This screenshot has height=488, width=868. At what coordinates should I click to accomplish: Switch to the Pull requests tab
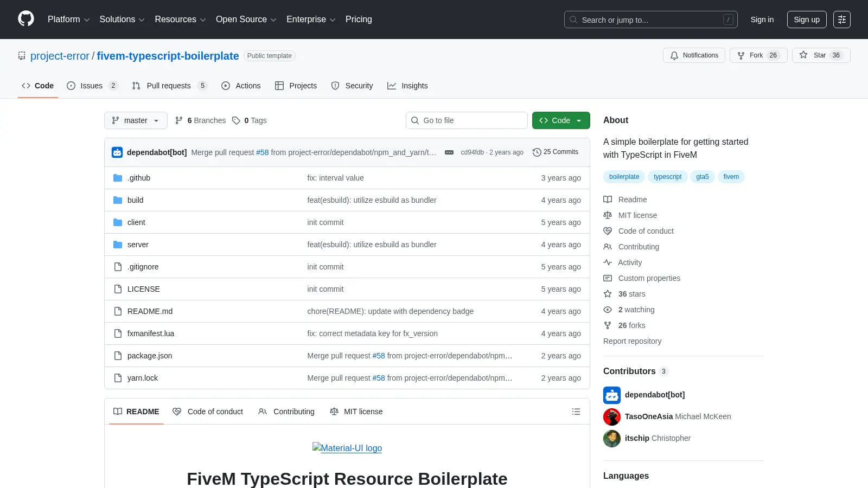pyautogui.click(x=170, y=86)
